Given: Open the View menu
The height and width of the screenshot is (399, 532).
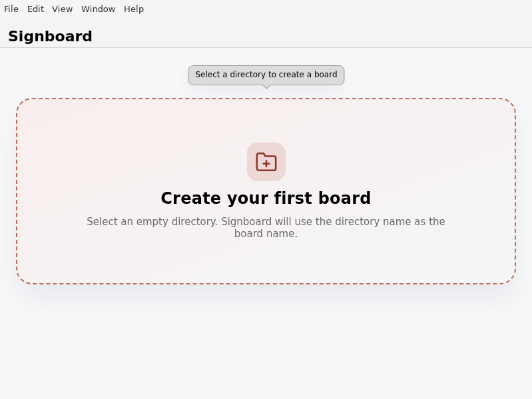Looking at the screenshot, I should [x=62, y=9].
